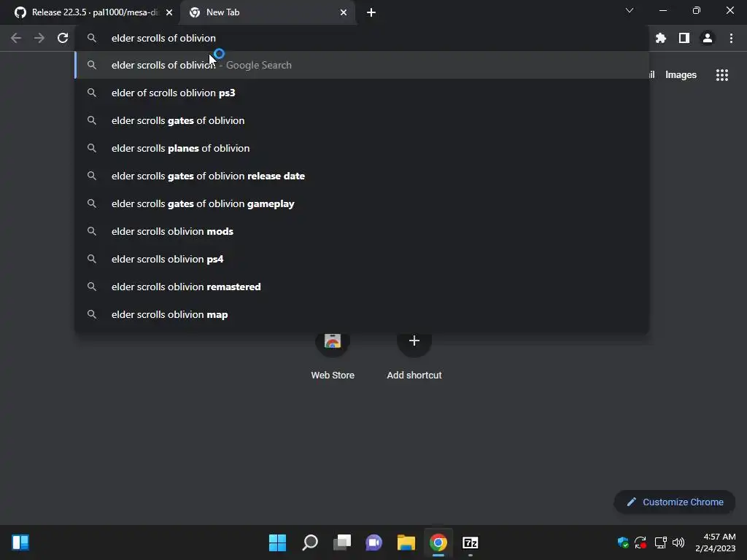This screenshot has width=747, height=560.
Task: Select the New Tab tab
Action: [x=267, y=12]
